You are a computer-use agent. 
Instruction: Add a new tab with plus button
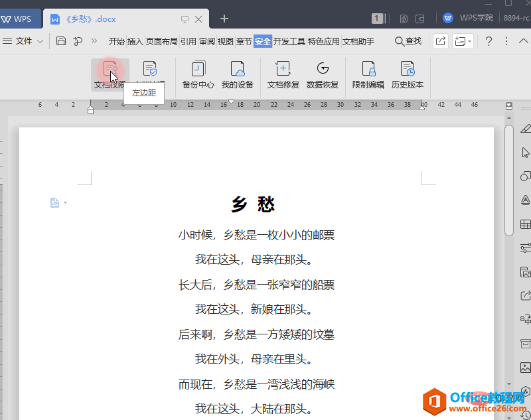[x=224, y=19]
